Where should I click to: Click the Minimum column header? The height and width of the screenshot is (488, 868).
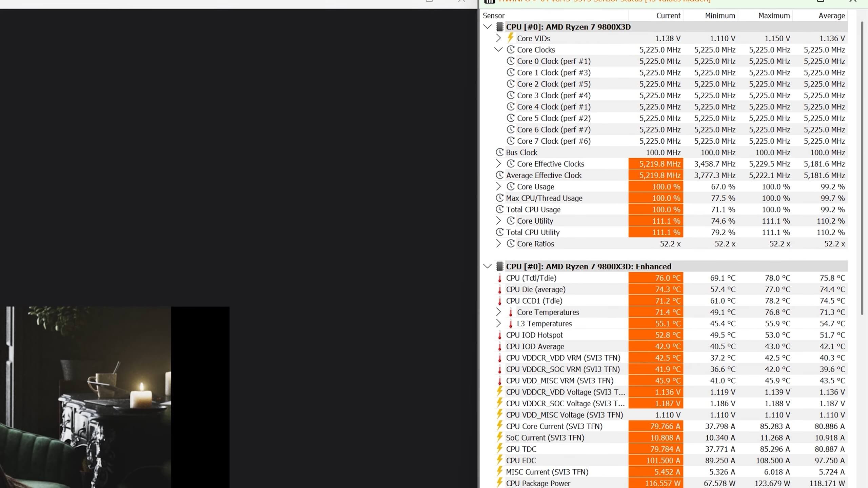pos(711,16)
